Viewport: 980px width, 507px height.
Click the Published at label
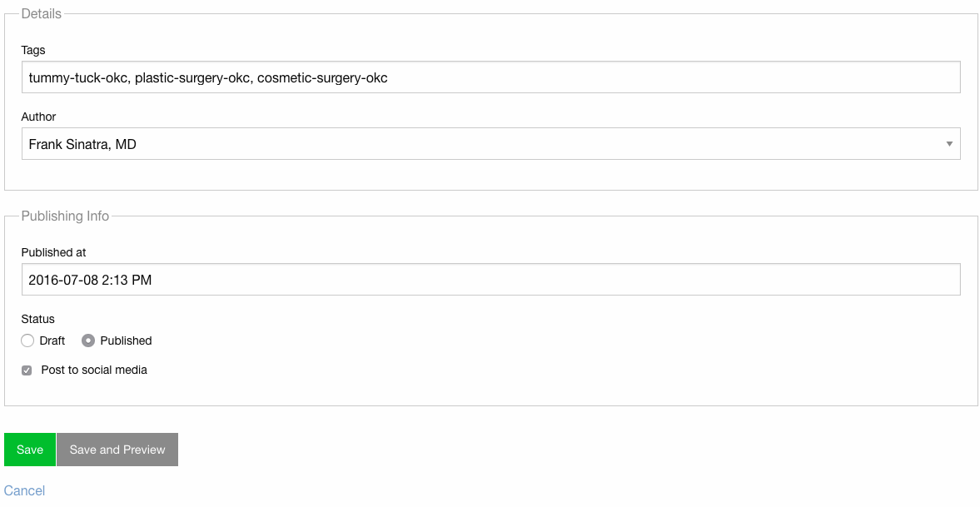click(53, 252)
